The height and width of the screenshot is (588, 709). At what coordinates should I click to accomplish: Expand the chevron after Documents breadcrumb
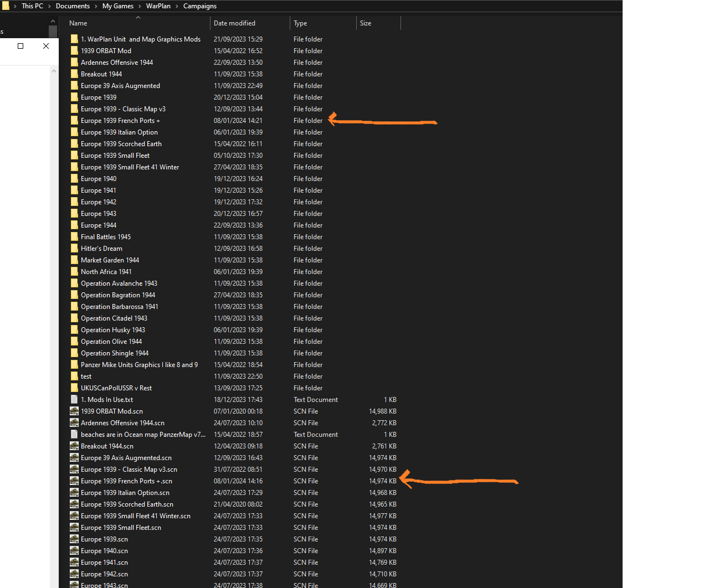click(x=96, y=6)
